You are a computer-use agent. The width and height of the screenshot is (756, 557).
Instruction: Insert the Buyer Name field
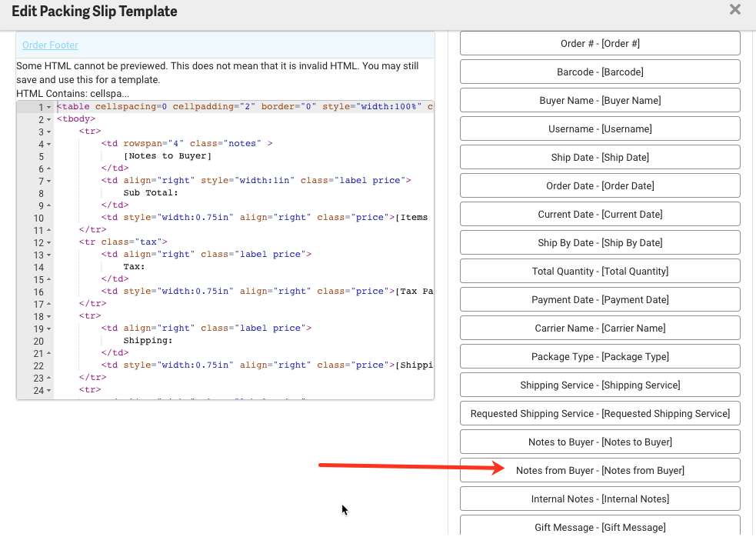[x=599, y=100]
